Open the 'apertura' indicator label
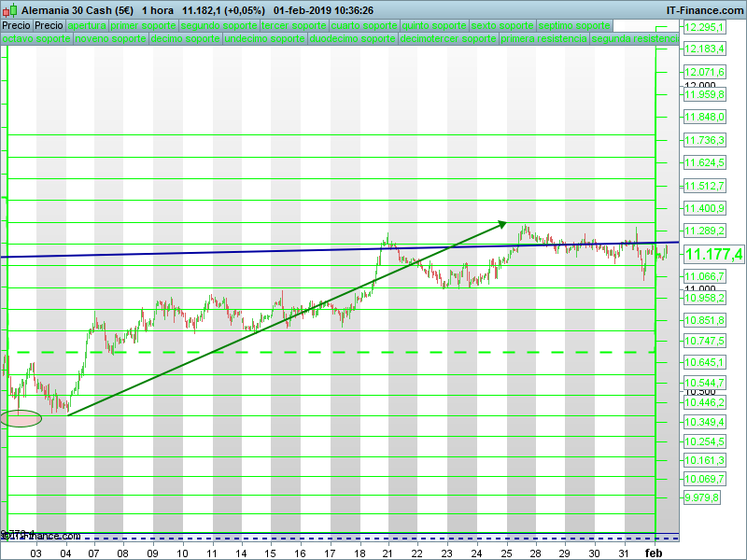 click(x=87, y=25)
